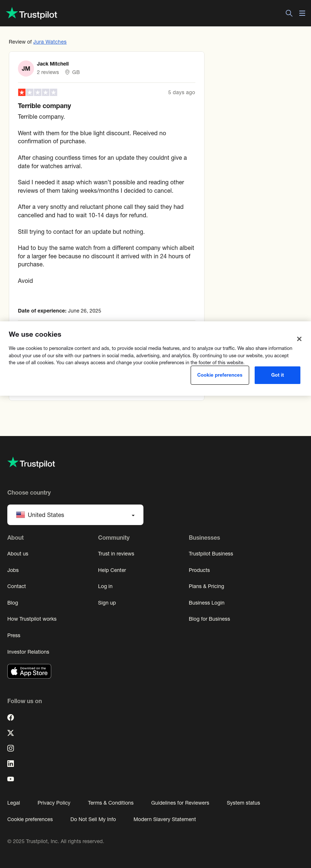
Task: Open the search icon in header
Action: [x=289, y=13]
